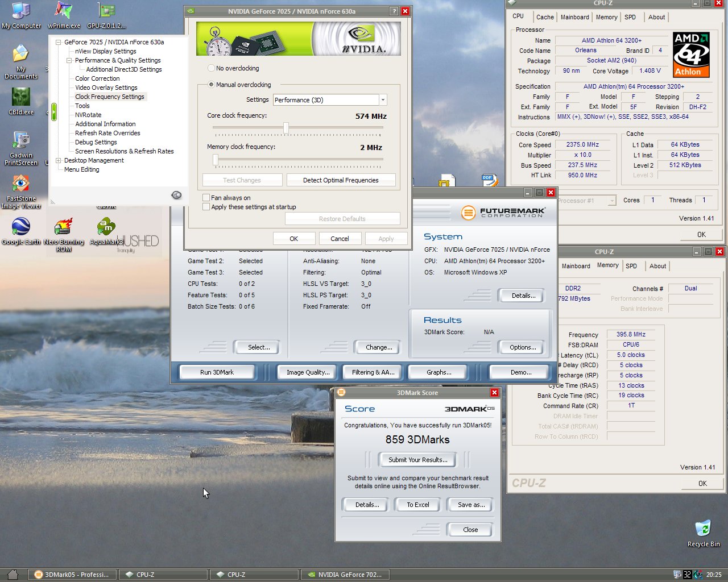Screen dimensions: 728x582
Task: Click Results Options button in 3DMark05
Action: pyautogui.click(x=523, y=347)
